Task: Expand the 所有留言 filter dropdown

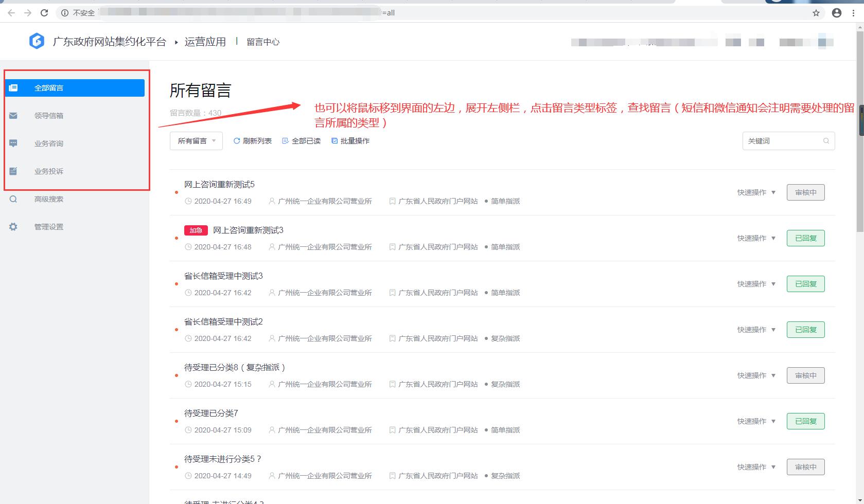Action: (196, 141)
